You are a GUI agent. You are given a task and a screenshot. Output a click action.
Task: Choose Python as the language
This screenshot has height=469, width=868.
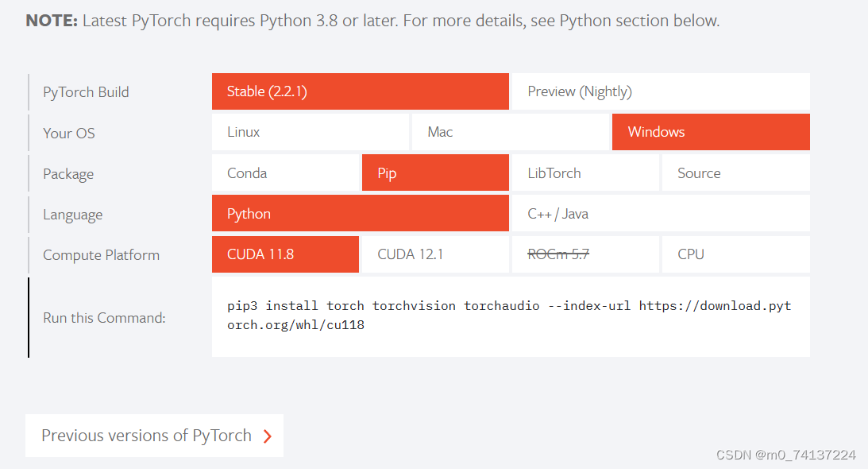[x=361, y=213]
